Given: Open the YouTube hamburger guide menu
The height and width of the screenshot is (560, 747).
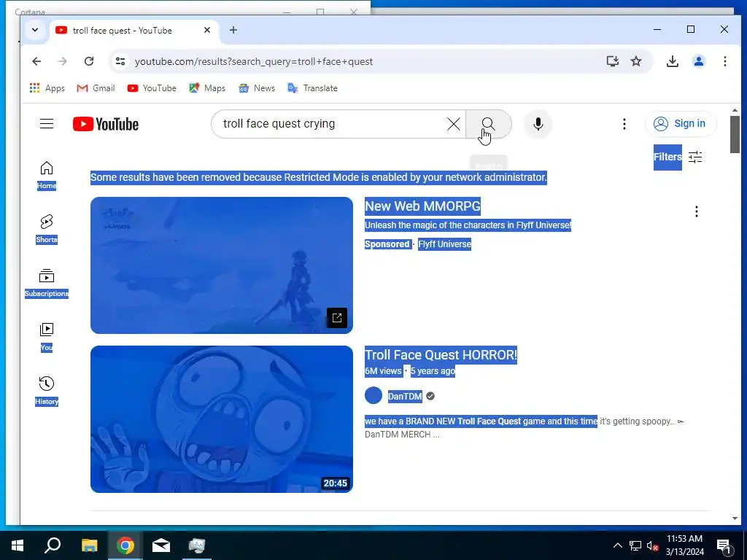Looking at the screenshot, I should coord(47,124).
